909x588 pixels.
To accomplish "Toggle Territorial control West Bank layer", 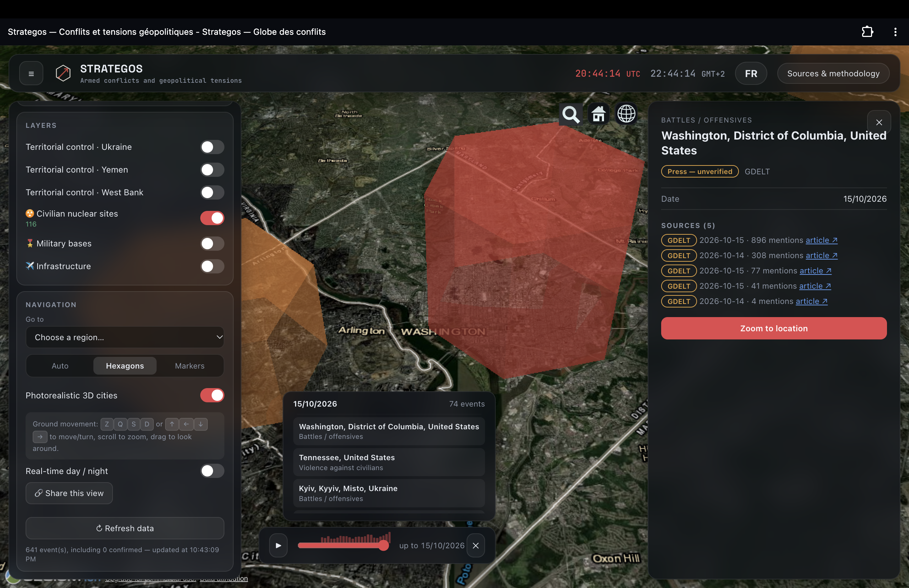I will 212,192.
